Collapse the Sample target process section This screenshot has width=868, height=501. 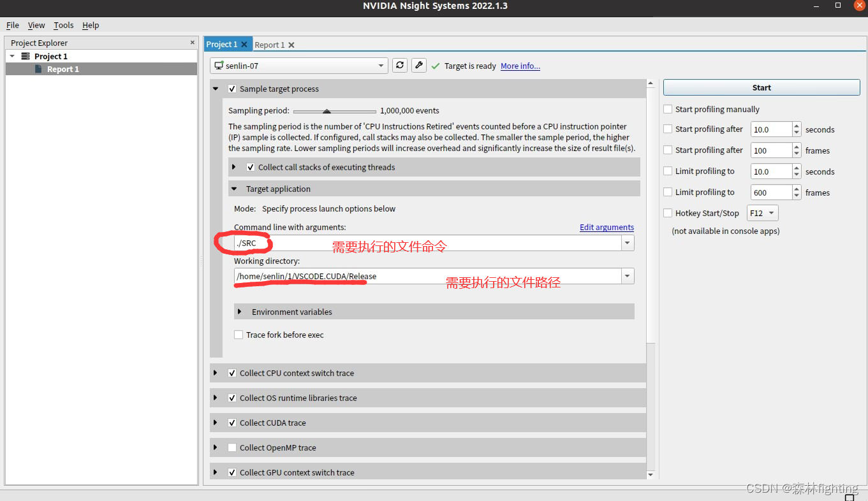pyautogui.click(x=216, y=89)
